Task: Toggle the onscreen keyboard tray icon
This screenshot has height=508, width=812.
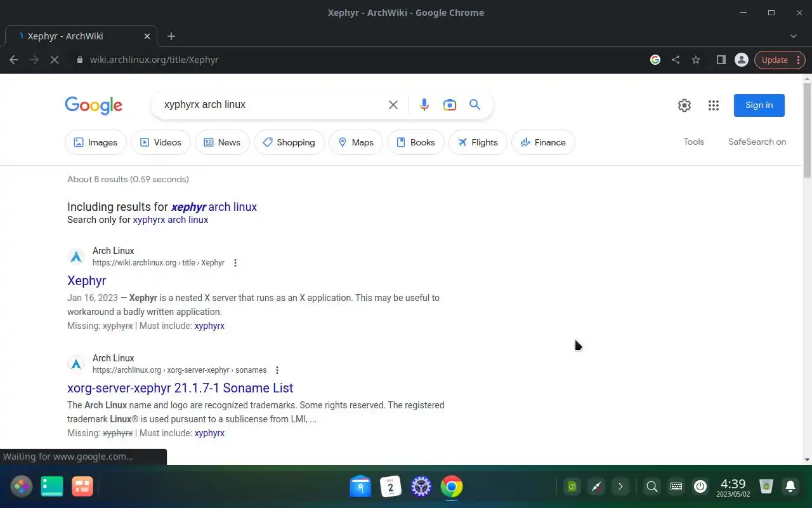Action: click(676, 486)
